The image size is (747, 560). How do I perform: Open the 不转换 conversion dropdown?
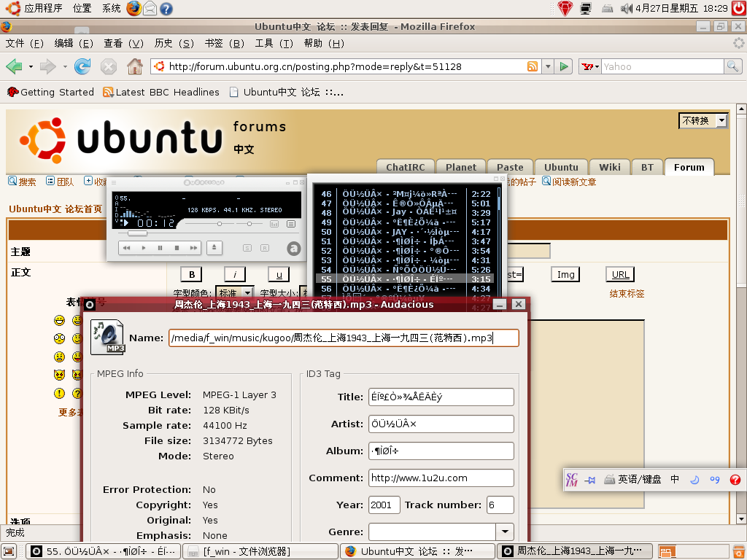703,120
